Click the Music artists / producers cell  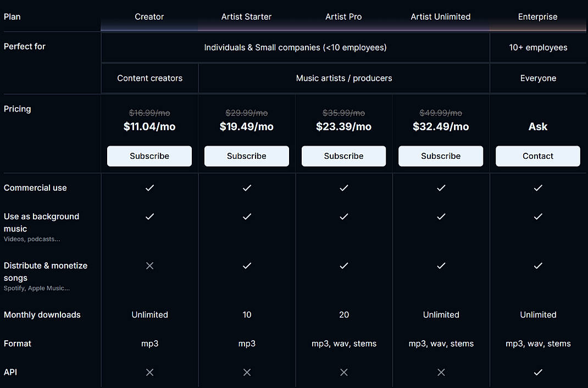(344, 79)
